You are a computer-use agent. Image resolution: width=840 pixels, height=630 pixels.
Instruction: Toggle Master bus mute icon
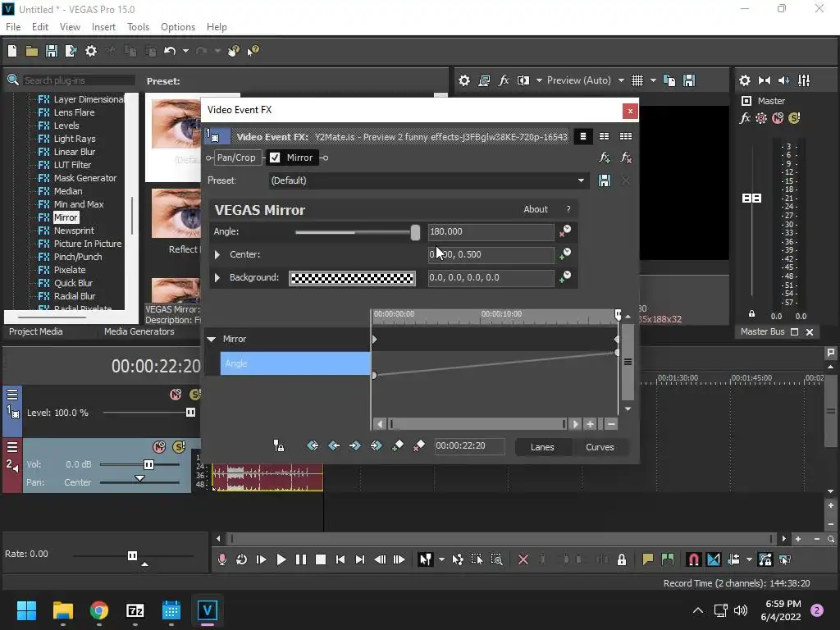(x=778, y=118)
